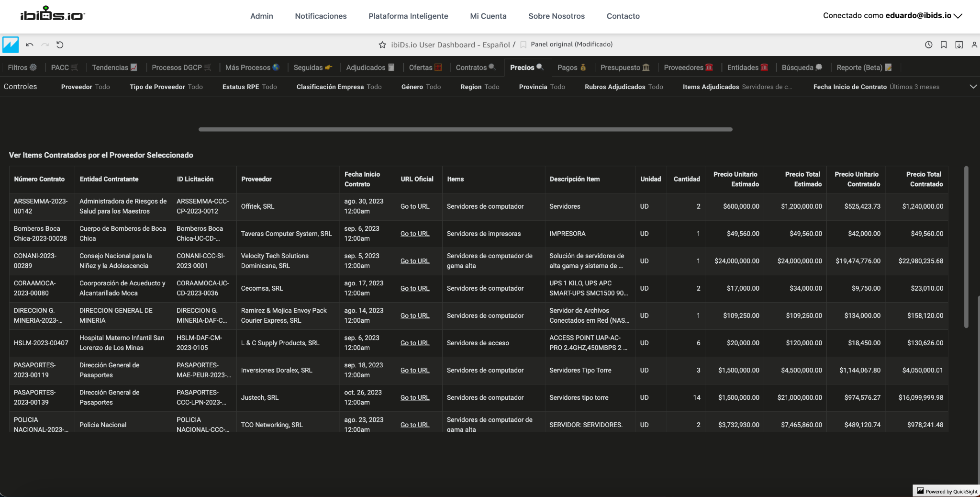This screenshot has width=980, height=497.
Task: Click the QuickSight logo icon at top left
Action: pyautogui.click(x=11, y=45)
